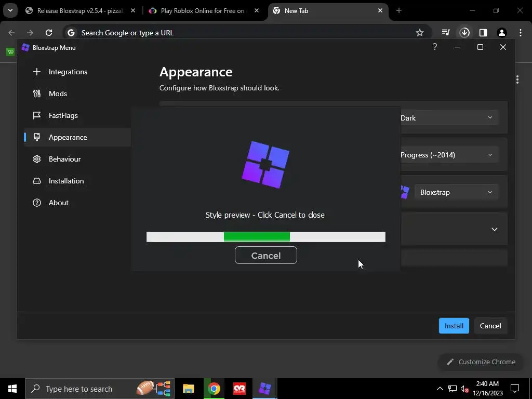This screenshot has width=532, height=399.
Task: Click the Bloxstrap taskbar icon
Action: point(265,389)
